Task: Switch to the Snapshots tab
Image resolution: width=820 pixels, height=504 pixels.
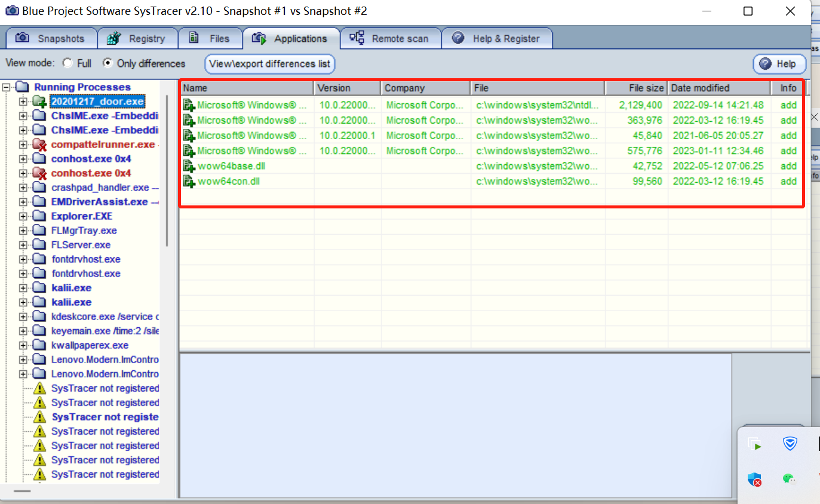Action: (x=51, y=38)
